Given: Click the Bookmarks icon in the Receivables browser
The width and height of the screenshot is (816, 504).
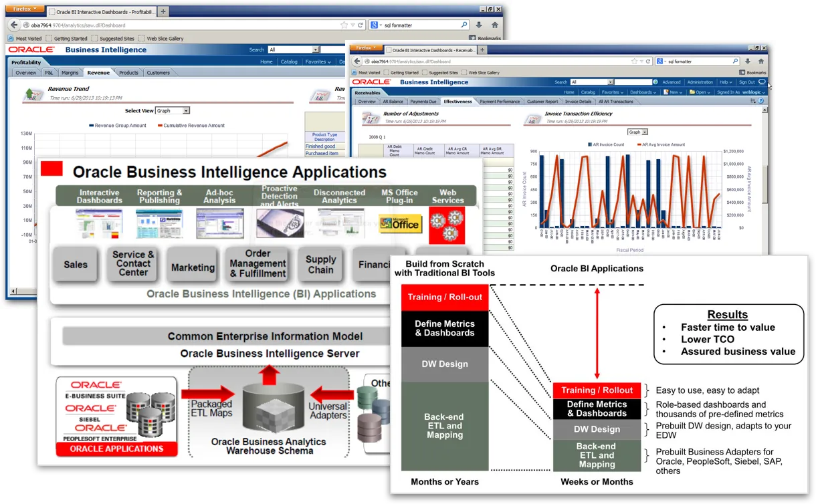Looking at the screenshot, I should (742, 72).
